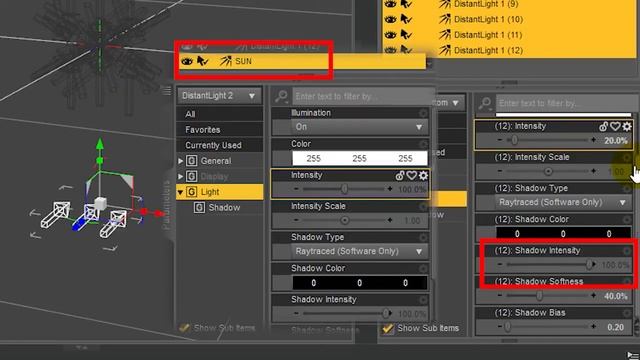Click the plus button of Intensity slider
This screenshot has width=640, height=360.
[390, 189]
